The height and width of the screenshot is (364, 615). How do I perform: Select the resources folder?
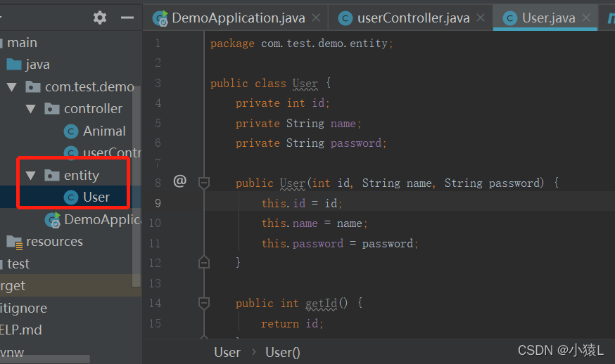pyautogui.click(x=54, y=242)
